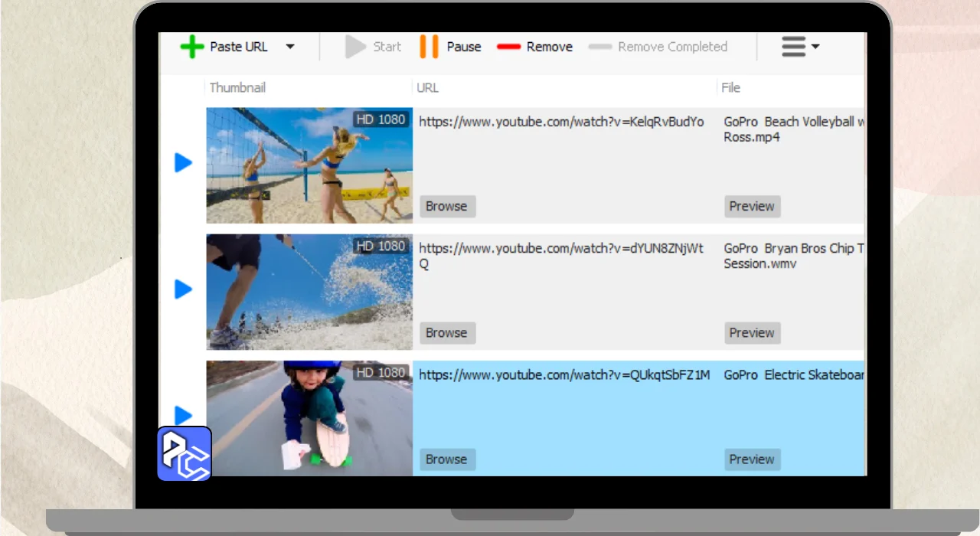Image resolution: width=980 pixels, height=536 pixels.
Task: Click the Thumbnail column header
Action: 237,88
